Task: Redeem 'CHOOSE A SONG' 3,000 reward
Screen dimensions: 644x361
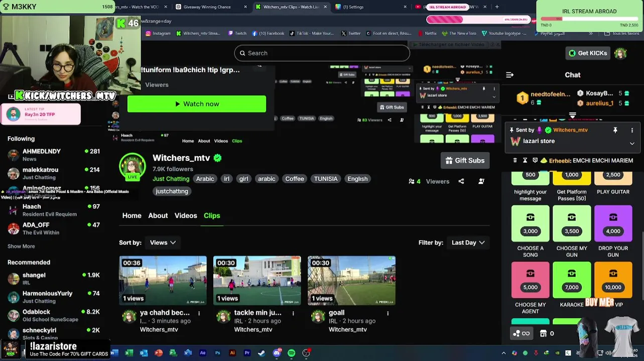Action: [x=530, y=224]
